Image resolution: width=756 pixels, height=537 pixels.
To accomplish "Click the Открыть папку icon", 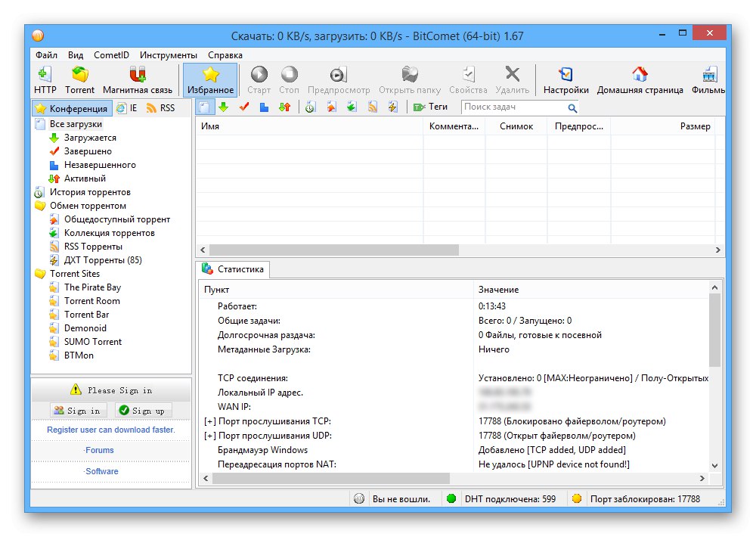I will 410,75.
